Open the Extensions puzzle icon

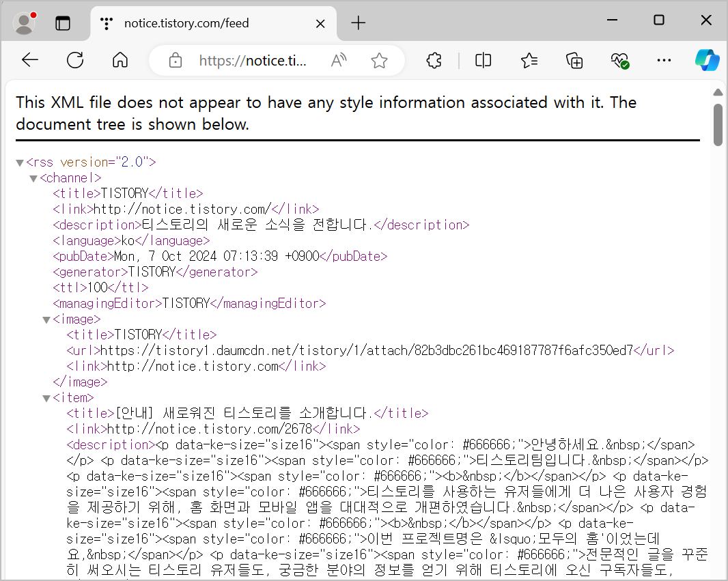click(x=434, y=60)
